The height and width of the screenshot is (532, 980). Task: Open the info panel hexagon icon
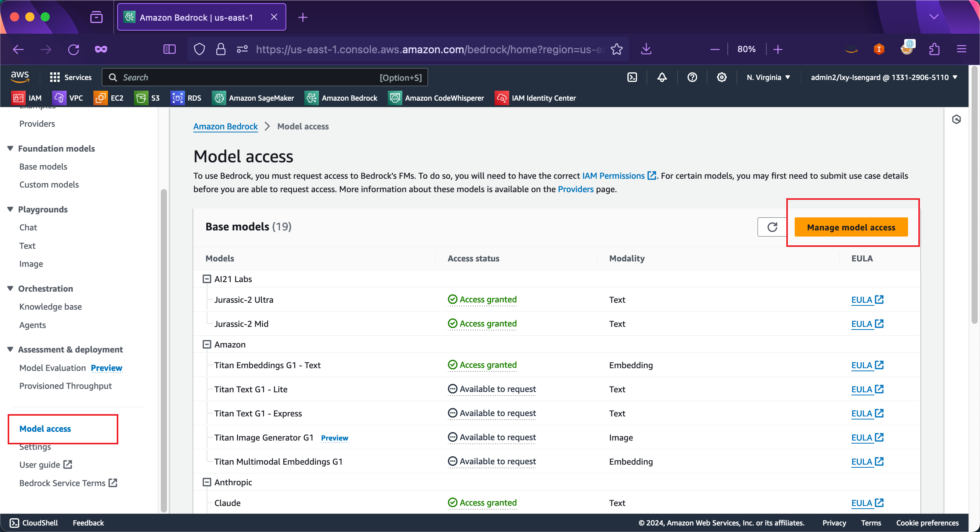956,119
